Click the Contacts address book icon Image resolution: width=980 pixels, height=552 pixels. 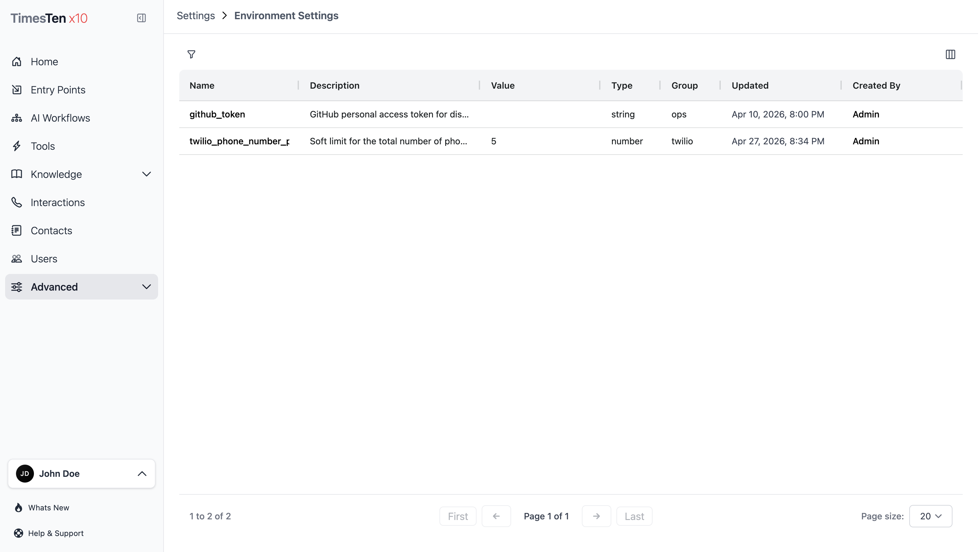(x=17, y=230)
